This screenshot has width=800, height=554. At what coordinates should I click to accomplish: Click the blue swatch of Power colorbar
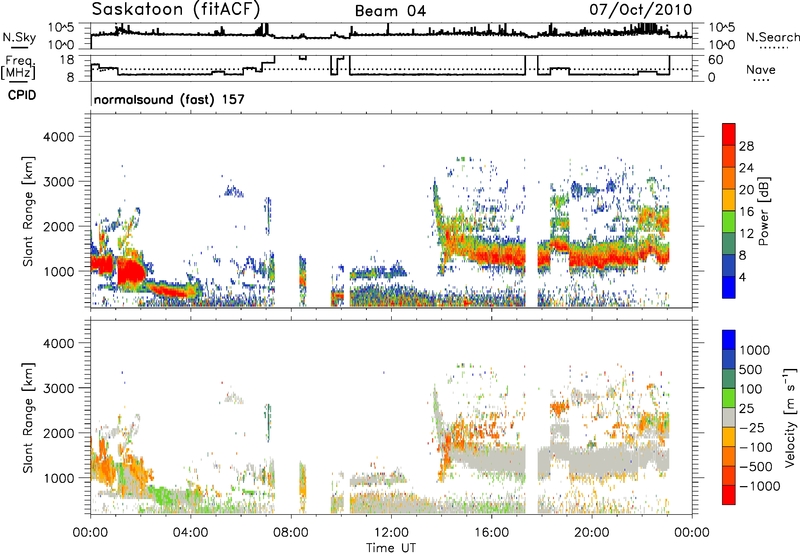tap(729, 287)
